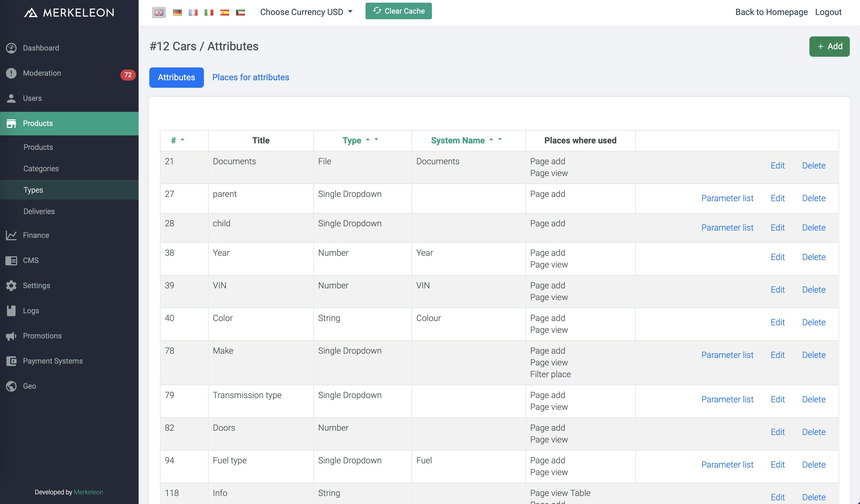Screen dimensions: 860x504
Task: Delete the Doors attribute
Action: [814, 432]
